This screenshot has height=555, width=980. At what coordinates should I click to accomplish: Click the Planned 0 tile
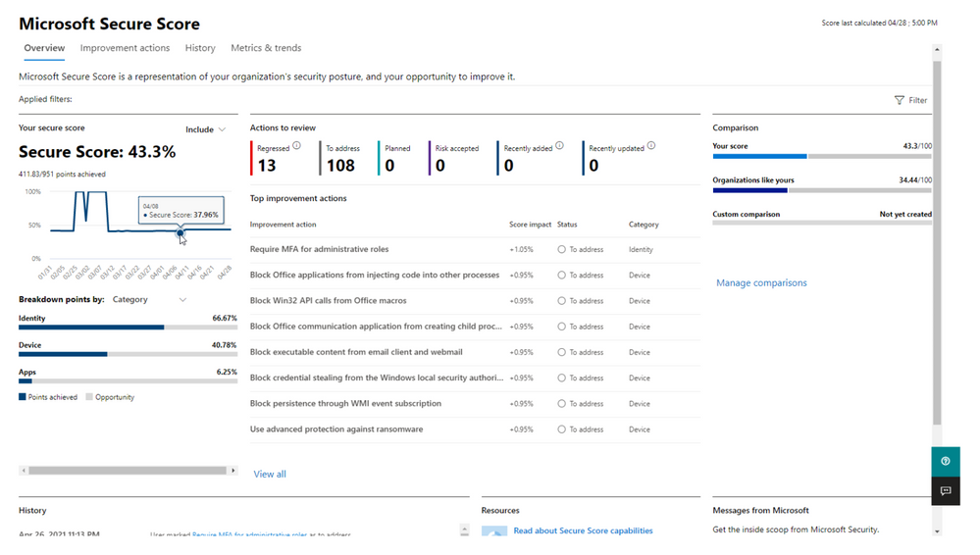pos(395,158)
